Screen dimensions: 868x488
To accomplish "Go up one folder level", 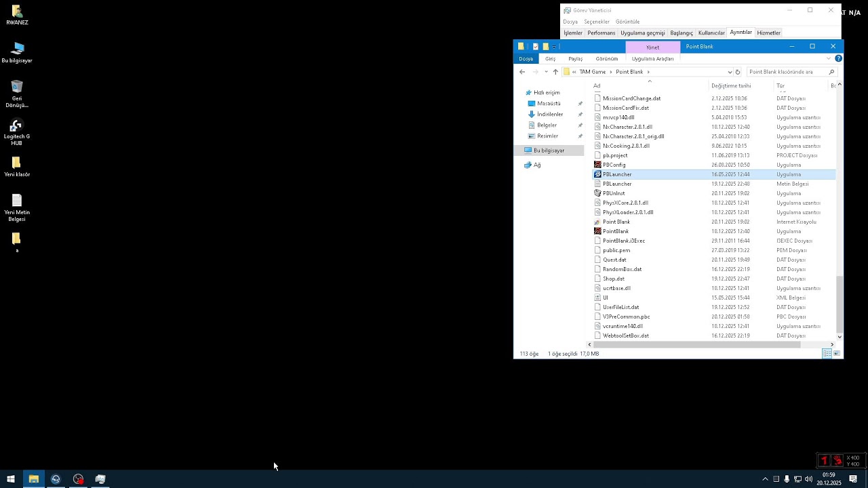I will 555,72.
